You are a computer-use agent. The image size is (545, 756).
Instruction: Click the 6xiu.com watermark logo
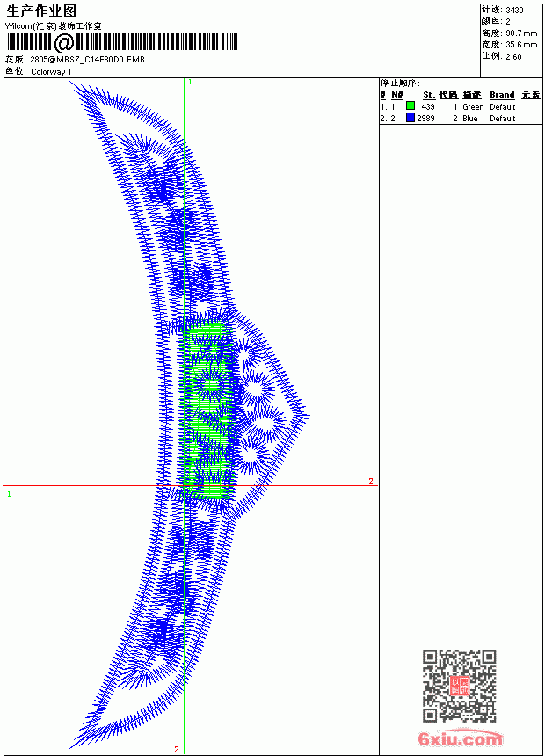(460, 738)
